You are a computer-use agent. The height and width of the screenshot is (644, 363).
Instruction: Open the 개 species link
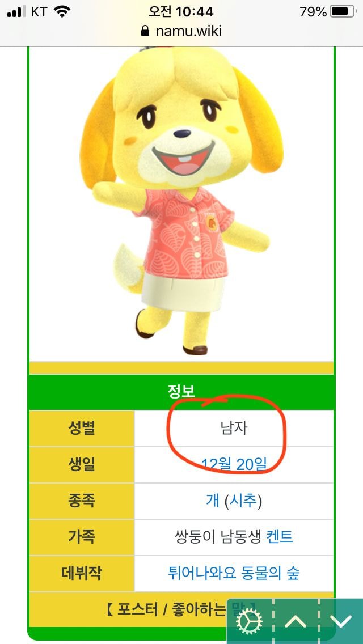[213, 501]
